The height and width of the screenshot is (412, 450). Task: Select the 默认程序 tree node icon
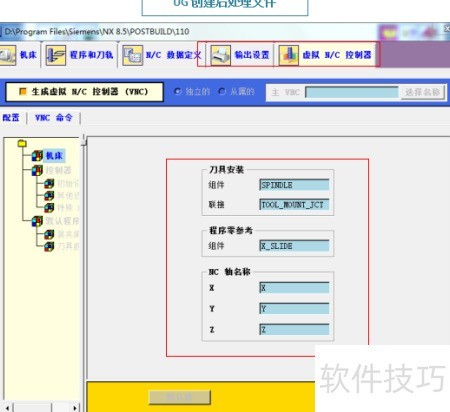pyautogui.click(x=37, y=221)
